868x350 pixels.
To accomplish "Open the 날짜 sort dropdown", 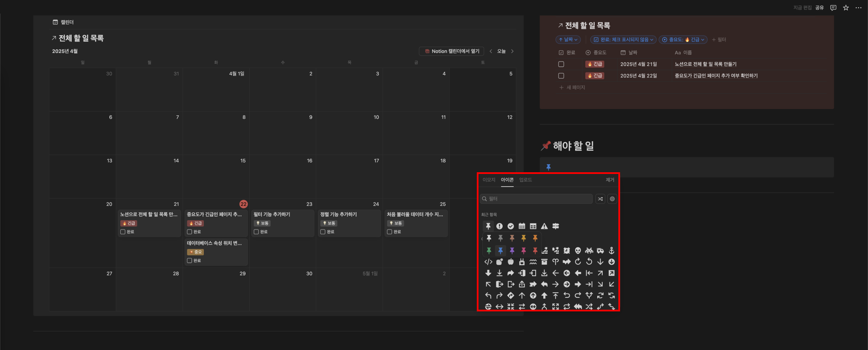I will point(568,39).
